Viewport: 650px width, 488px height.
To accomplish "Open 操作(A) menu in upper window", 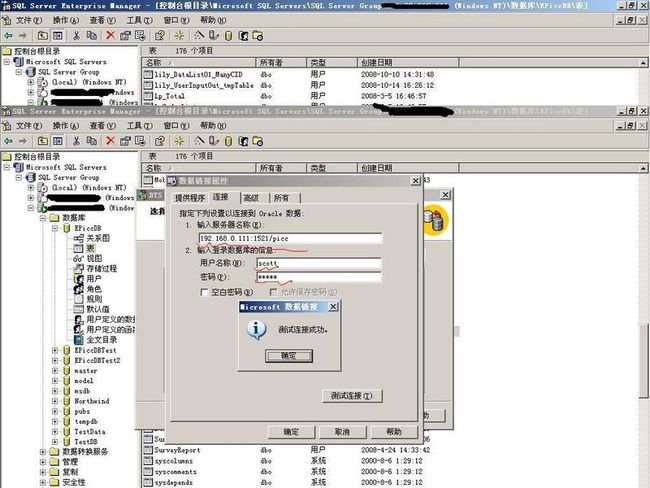I will click(x=65, y=20).
